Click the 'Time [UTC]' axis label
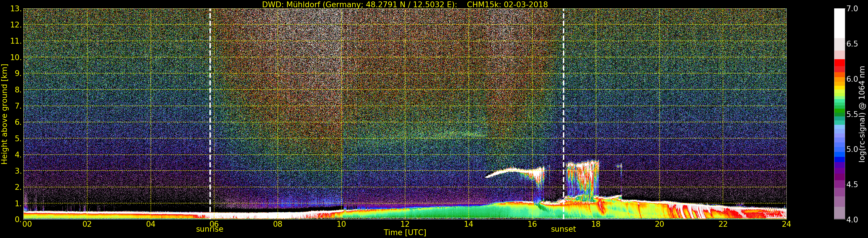This screenshot has width=868, height=238. (x=405, y=232)
